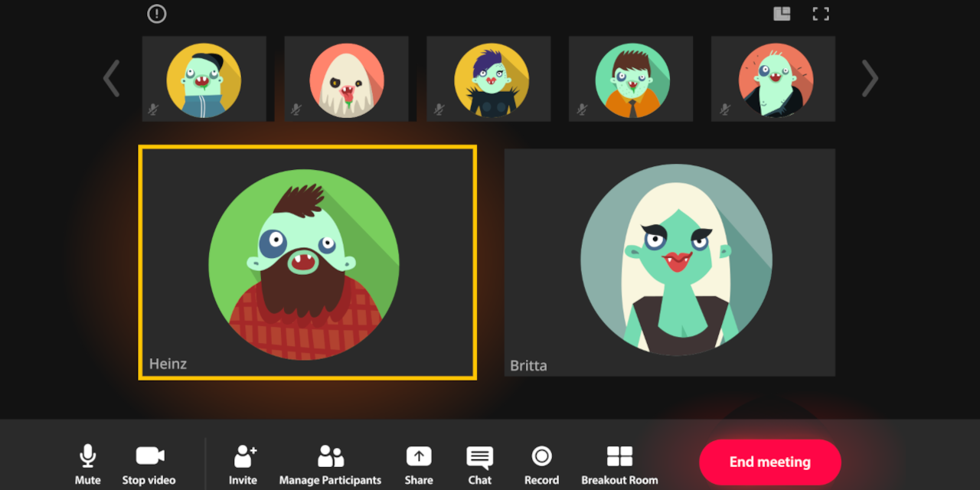Select Heinz's highlighted video tile

click(x=307, y=262)
